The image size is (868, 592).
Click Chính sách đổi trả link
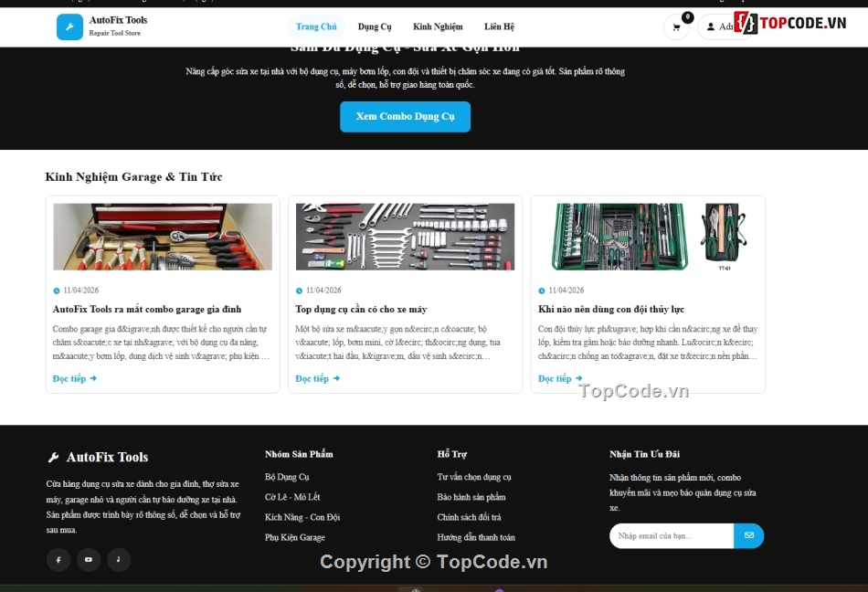[x=469, y=517]
